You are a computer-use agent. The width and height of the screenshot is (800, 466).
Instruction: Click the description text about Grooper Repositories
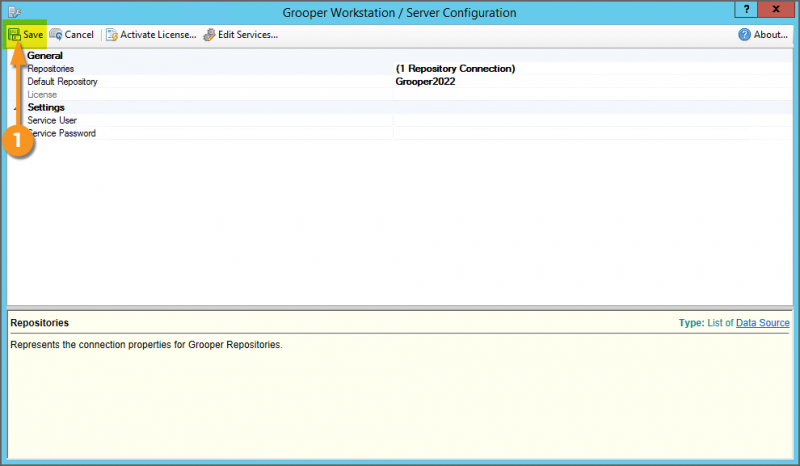click(x=146, y=345)
